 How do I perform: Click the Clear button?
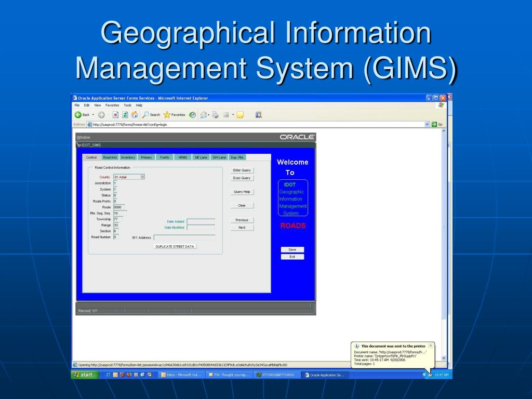tap(242, 206)
